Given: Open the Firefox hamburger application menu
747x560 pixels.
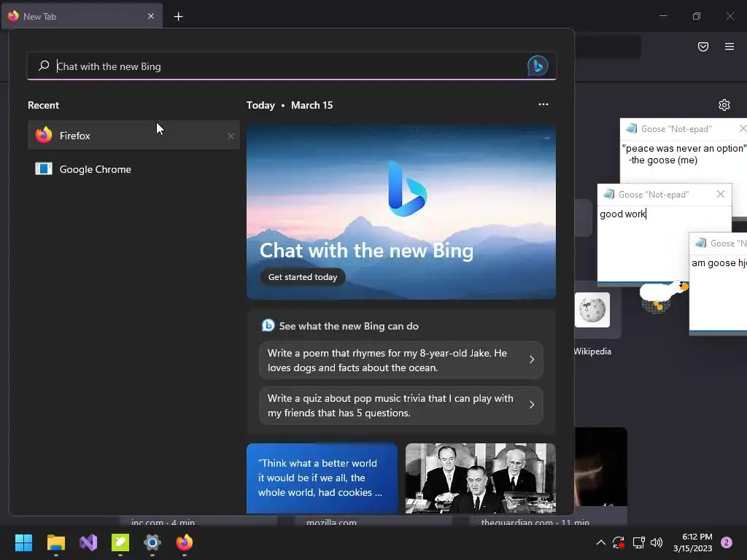Looking at the screenshot, I should [729, 46].
